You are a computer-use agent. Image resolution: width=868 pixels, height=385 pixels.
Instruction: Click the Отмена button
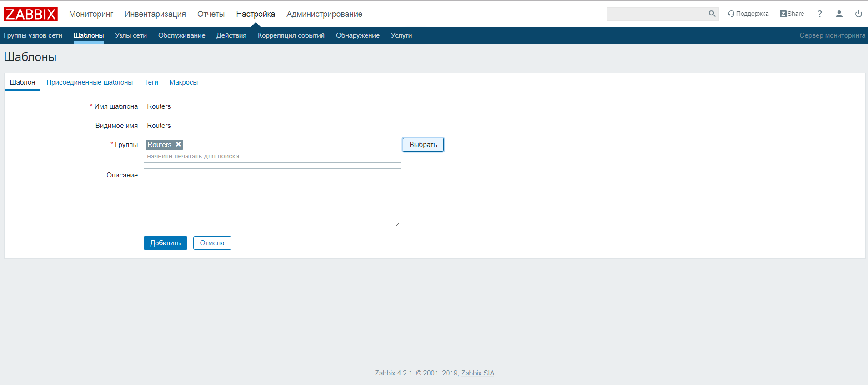click(212, 243)
